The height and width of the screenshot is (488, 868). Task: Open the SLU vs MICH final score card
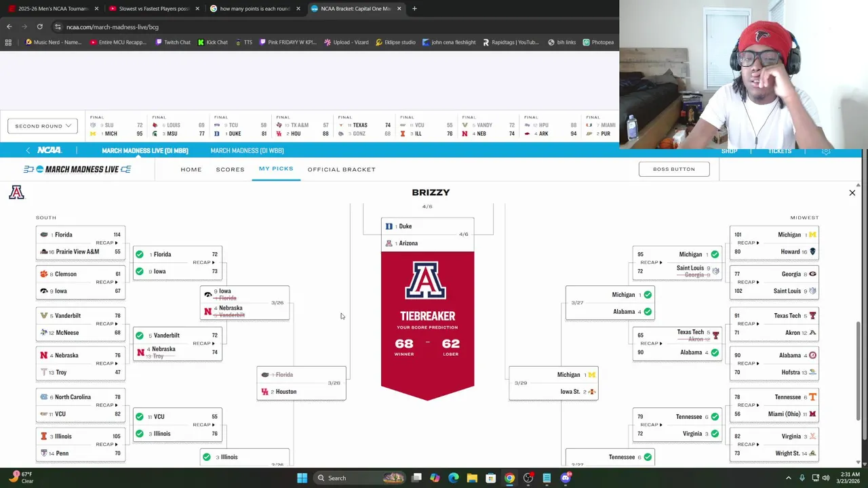point(117,126)
